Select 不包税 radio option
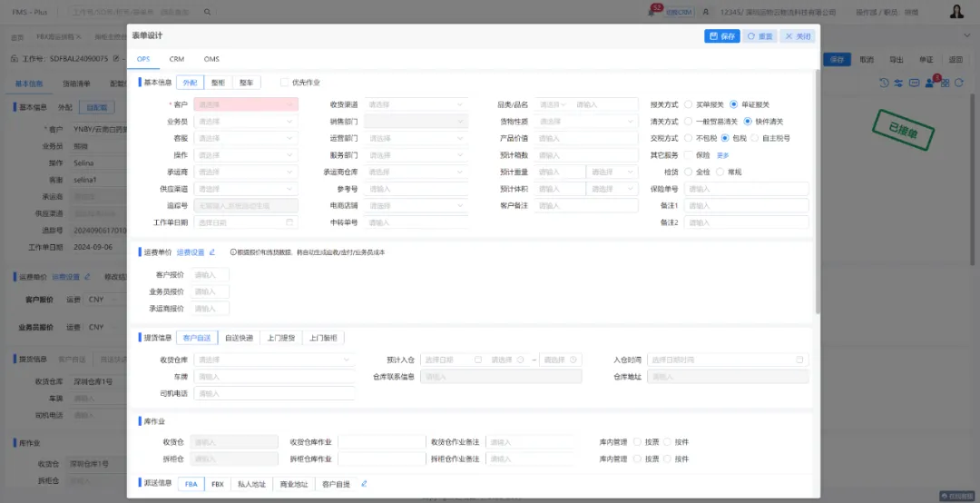Image resolution: width=980 pixels, height=503 pixels. (x=688, y=138)
